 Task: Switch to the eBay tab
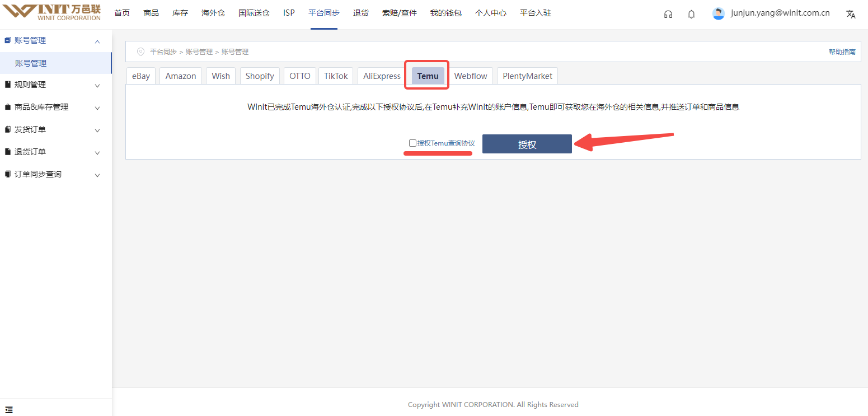(141, 76)
